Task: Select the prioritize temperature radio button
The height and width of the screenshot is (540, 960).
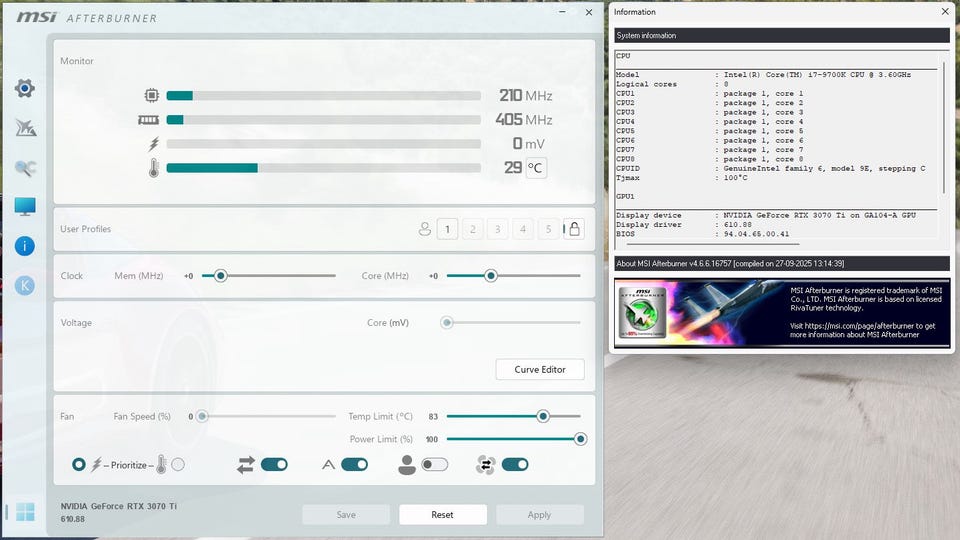Action: [x=178, y=465]
